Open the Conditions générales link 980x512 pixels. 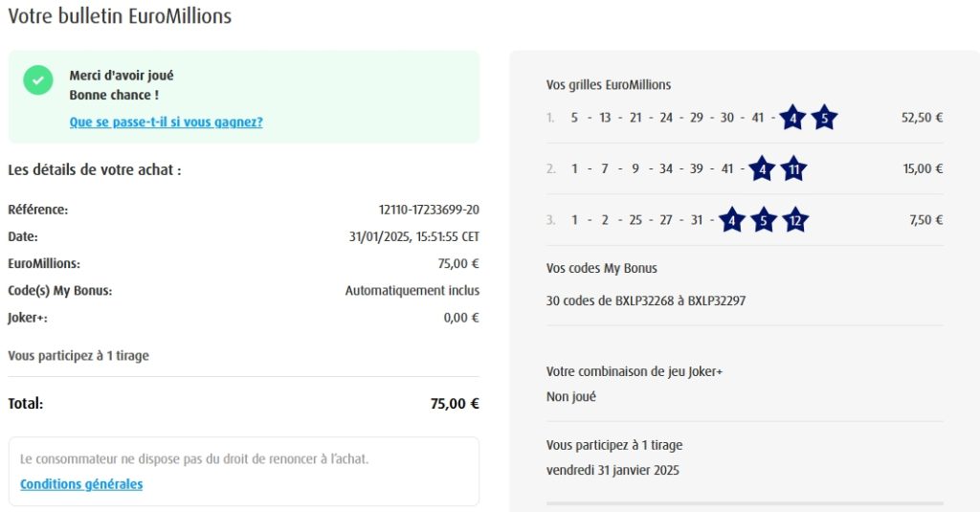click(x=81, y=484)
